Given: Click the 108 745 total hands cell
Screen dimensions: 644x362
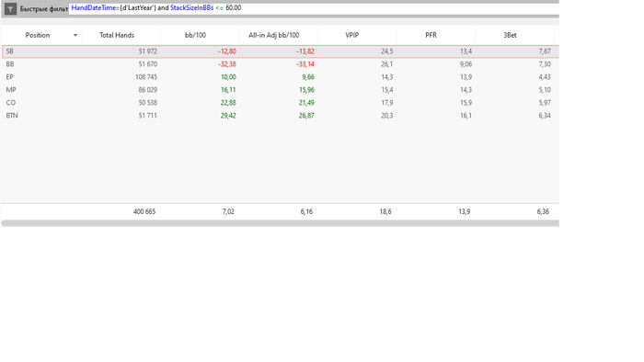Looking at the screenshot, I should click(x=146, y=77).
